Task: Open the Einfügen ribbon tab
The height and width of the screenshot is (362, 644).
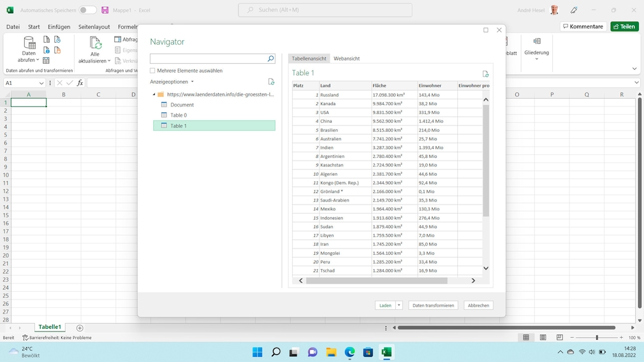Action: tap(59, 27)
